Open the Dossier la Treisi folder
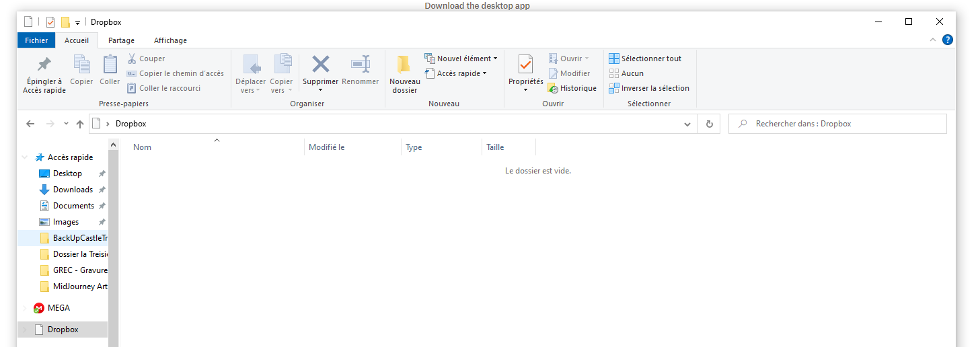This screenshot has height=347, width=980. pyautogui.click(x=73, y=254)
